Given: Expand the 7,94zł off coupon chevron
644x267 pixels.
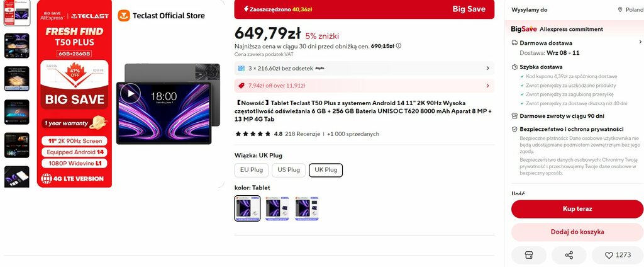Looking at the screenshot, I should click(487, 86).
